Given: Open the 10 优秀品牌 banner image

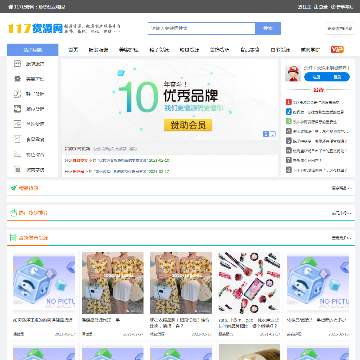Looking at the screenshot, I should (x=170, y=100).
